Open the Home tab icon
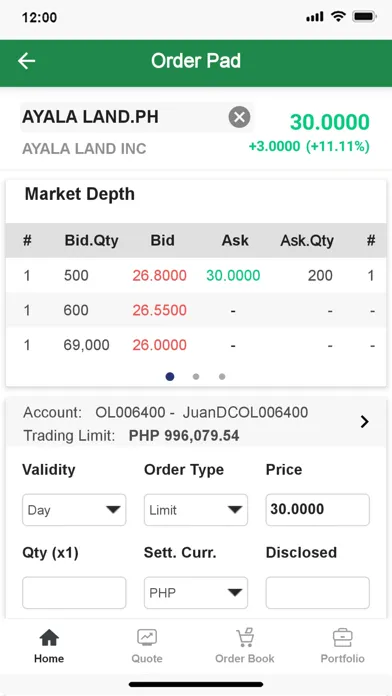The image size is (392, 696). pos(49,638)
